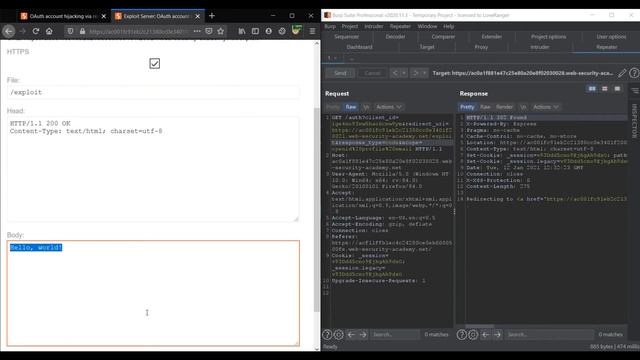The width and height of the screenshot is (640, 360).
Task: Select Render view in Response panel
Action: (x=504, y=107)
